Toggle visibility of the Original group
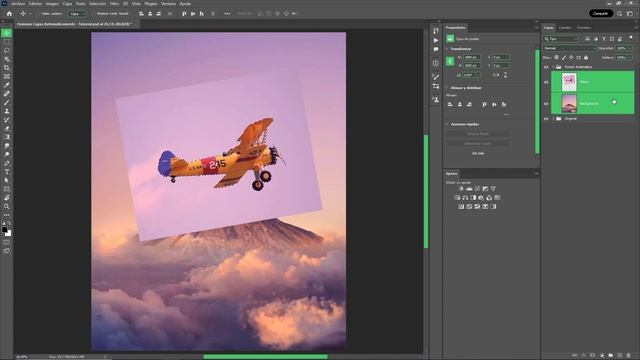Viewport: 640px width, 360px height. pyautogui.click(x=546, y=119)
